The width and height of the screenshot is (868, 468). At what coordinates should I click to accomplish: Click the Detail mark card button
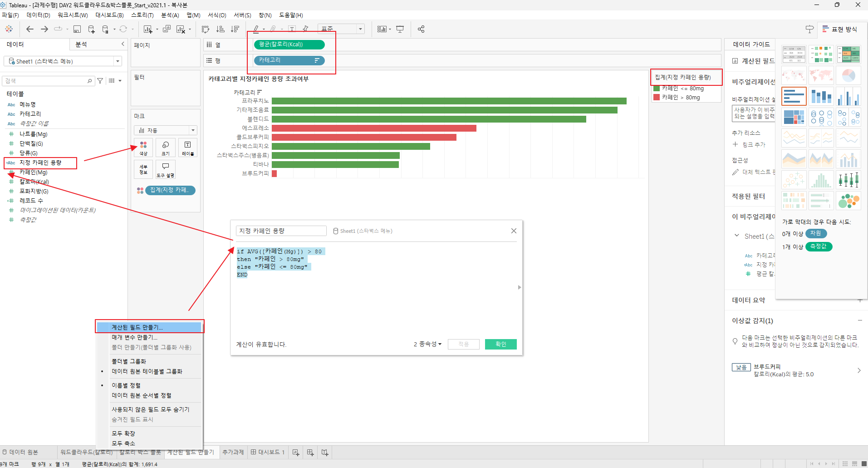tap(143, 169)
